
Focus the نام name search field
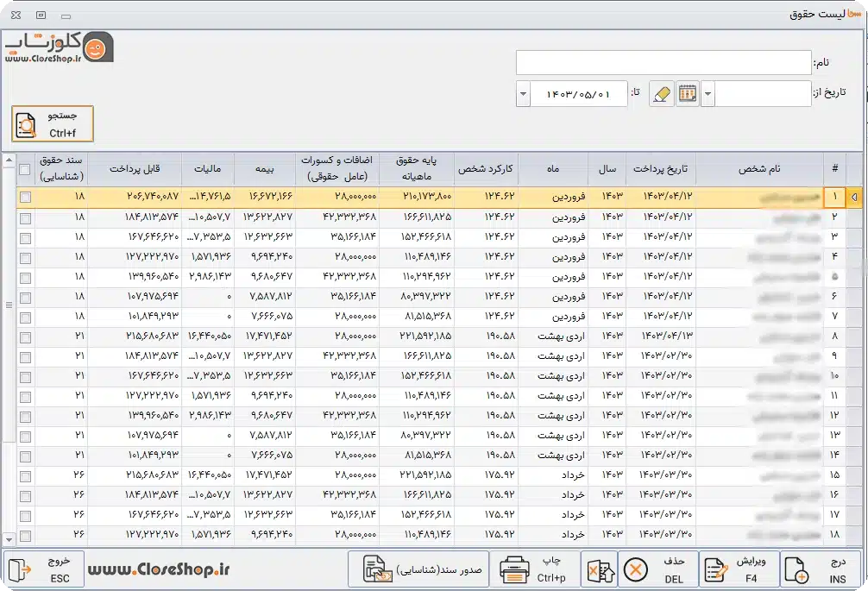click(664, 62)
